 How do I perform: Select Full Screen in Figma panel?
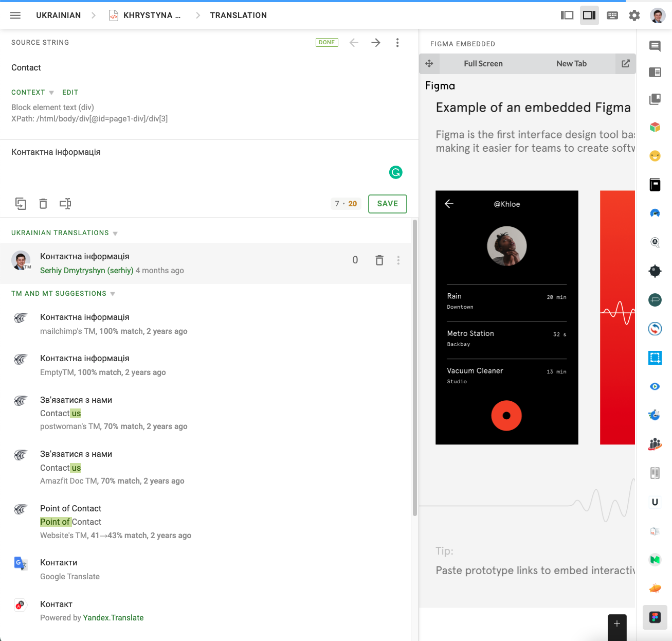point(483,64)
